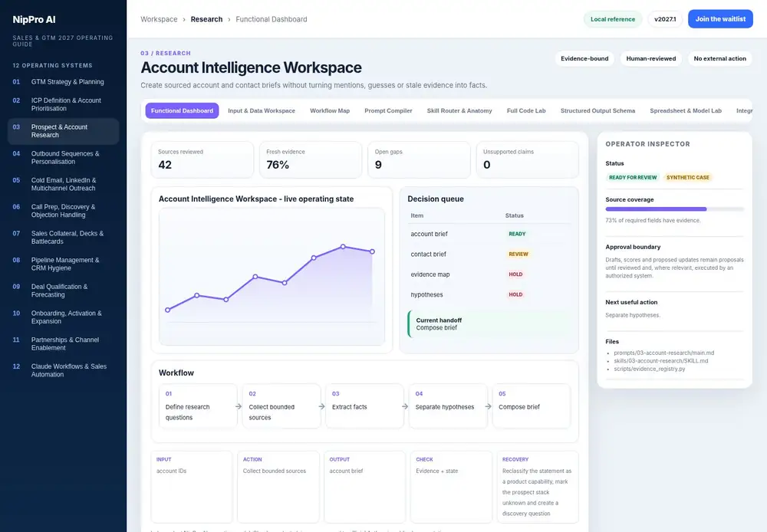Select Prospect & Account Research item

coord(63,131)
